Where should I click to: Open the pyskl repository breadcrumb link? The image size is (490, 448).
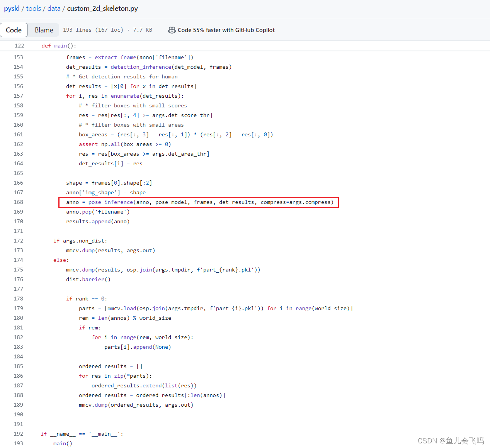(12, 8)
